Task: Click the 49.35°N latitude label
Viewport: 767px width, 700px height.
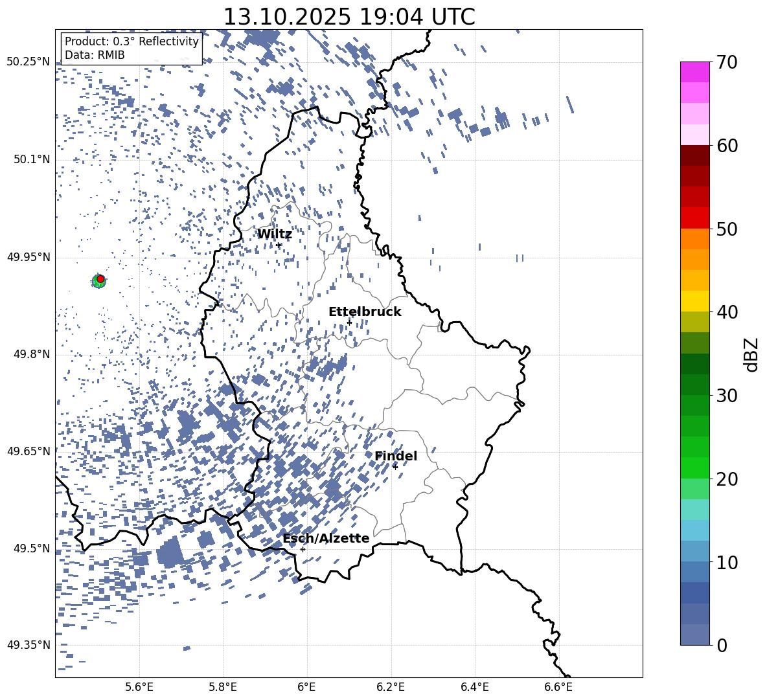Action: 29,645
